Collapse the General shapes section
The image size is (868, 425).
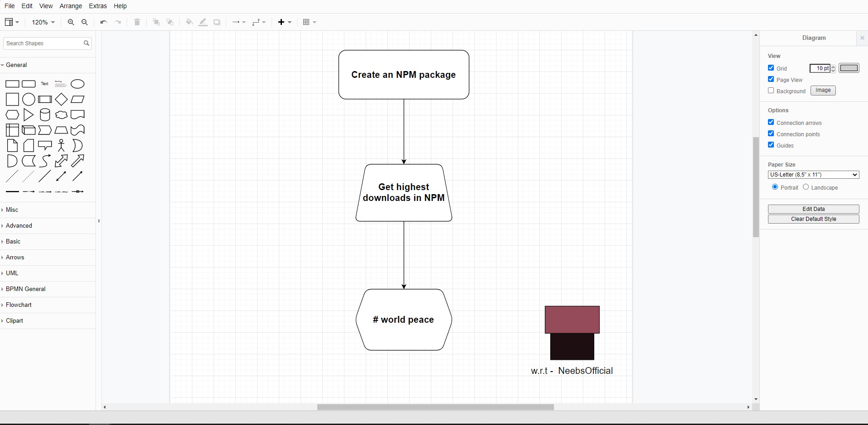pos(48,65)
